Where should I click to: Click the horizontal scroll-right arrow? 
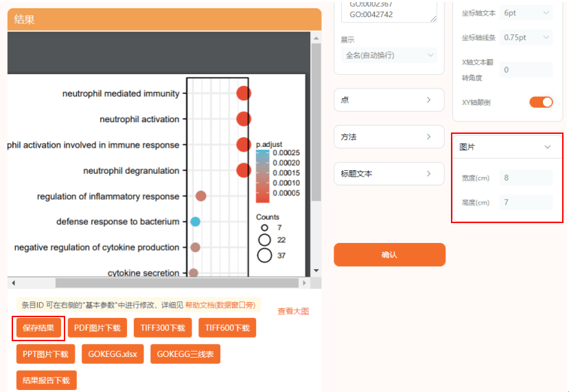304,283
